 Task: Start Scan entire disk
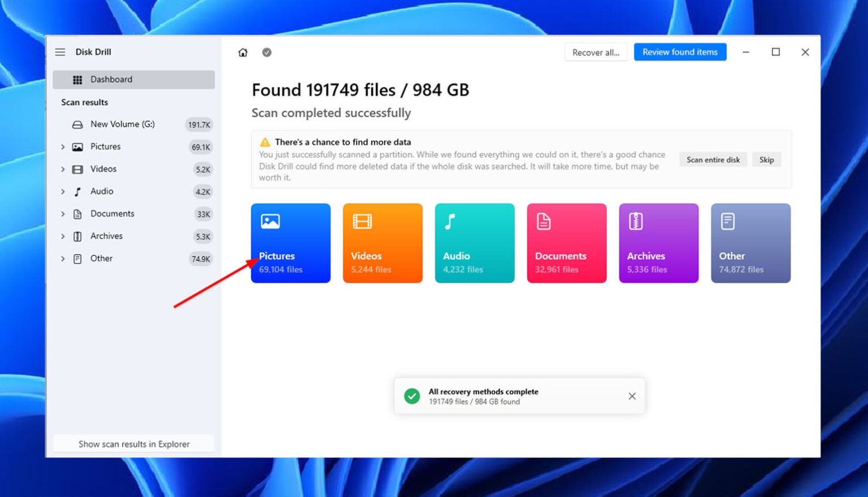click(x=713, y=159)
